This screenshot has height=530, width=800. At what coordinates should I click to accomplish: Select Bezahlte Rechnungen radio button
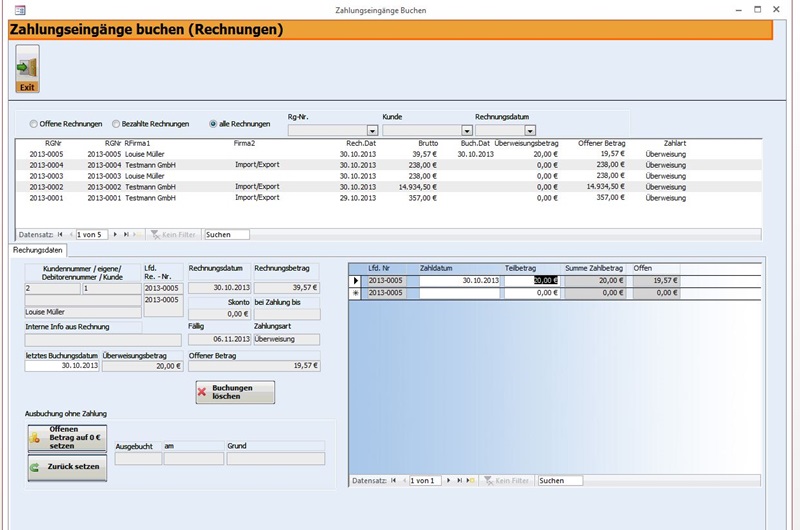click(x=116, y=124)
